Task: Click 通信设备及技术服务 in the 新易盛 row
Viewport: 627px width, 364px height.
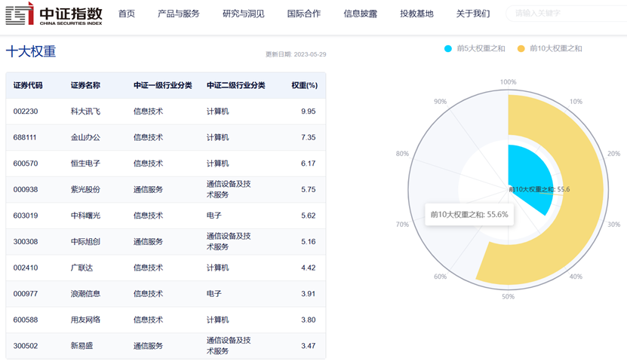Action: pos(229,346)
